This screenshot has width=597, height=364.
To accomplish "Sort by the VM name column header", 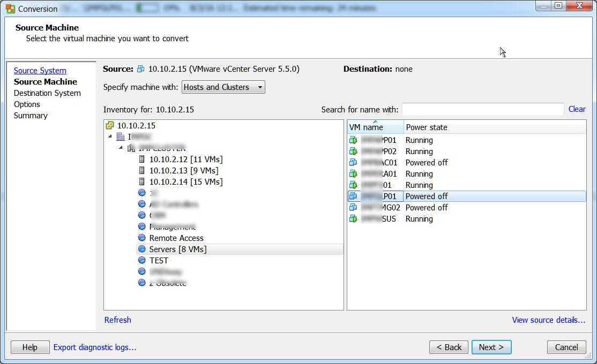I will [375, 127].
